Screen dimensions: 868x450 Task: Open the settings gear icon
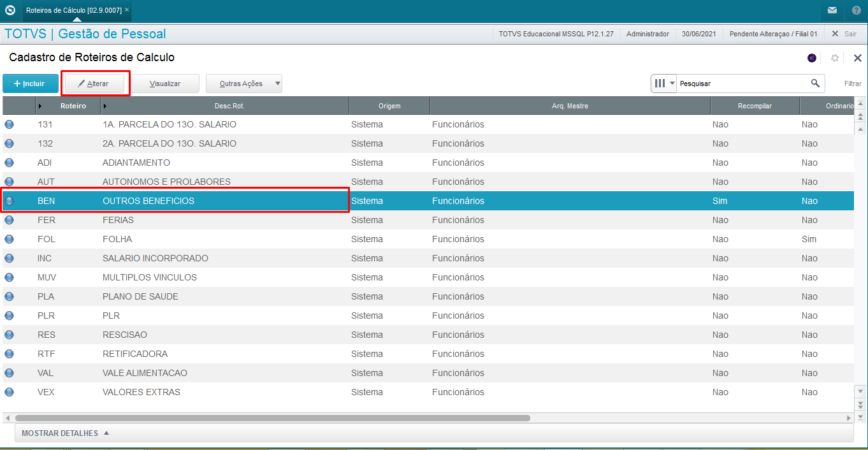point(835,58)
